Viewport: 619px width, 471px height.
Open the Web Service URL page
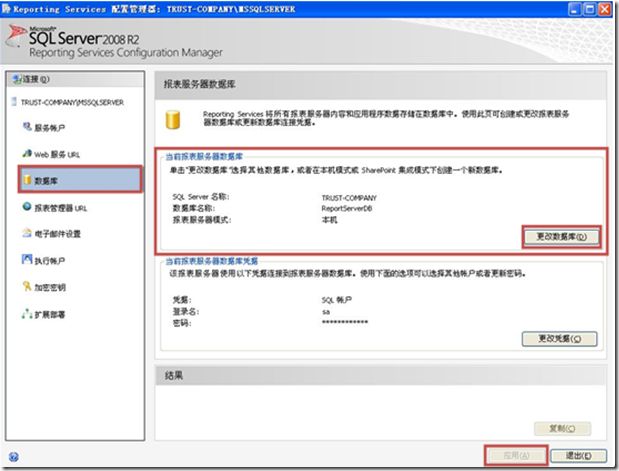coord(57,155)
